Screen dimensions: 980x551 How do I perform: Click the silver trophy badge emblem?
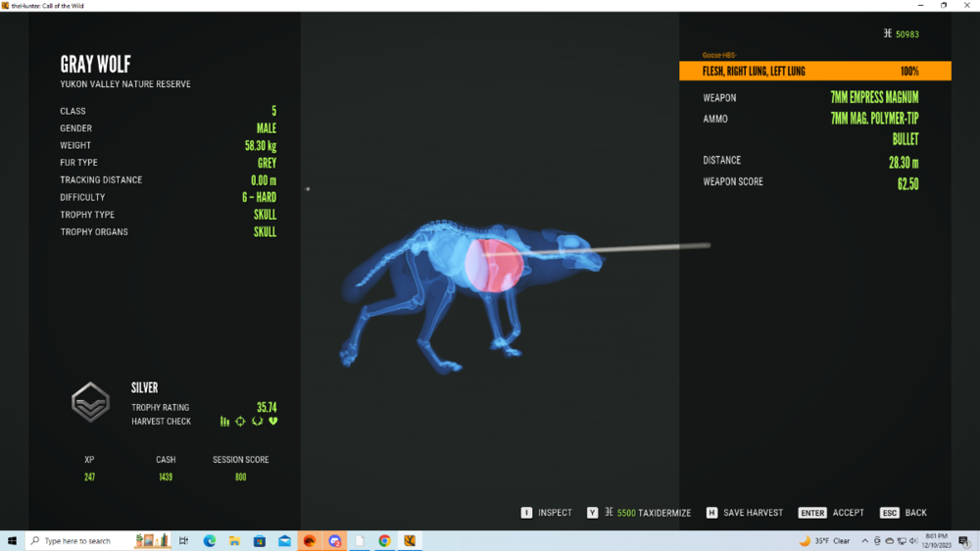pos(90,402)
